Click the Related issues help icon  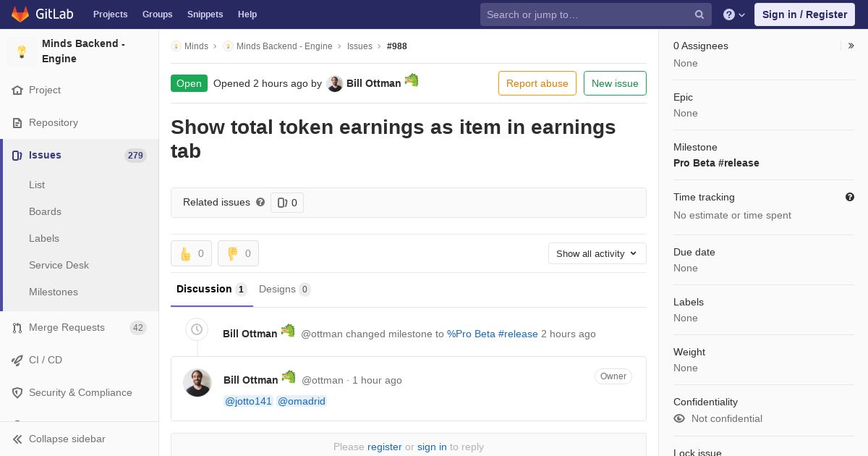(x=260, y=202)
